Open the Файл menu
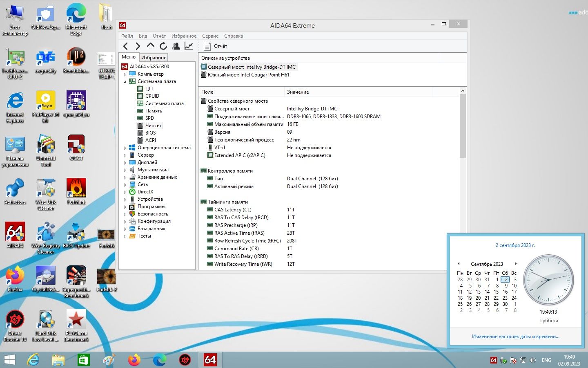 (127, 36)
